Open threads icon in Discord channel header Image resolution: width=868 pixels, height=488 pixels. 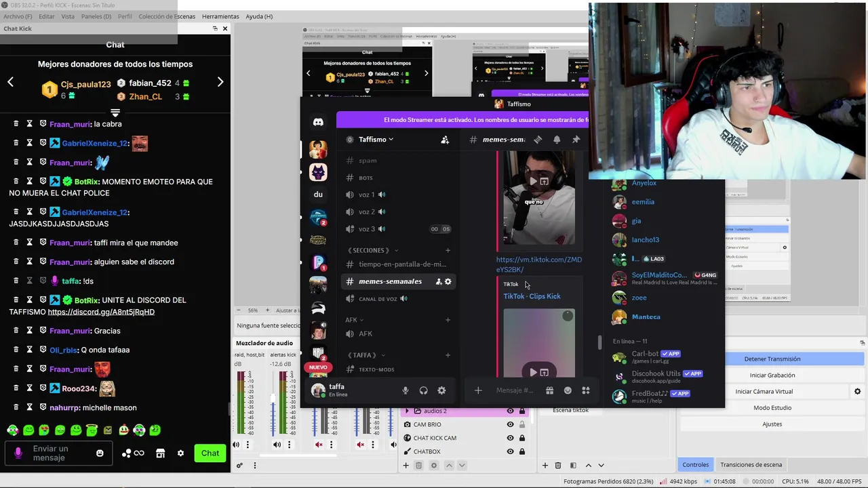pos(538,140)
